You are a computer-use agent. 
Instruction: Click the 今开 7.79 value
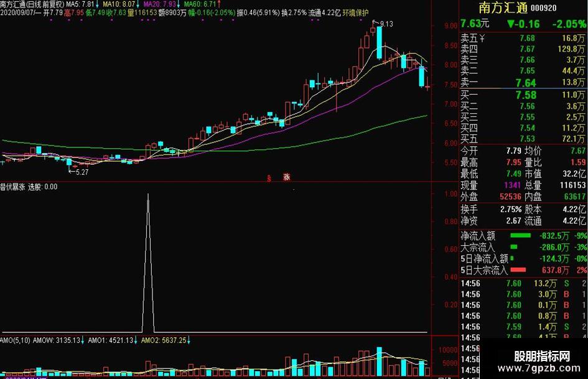513,151
